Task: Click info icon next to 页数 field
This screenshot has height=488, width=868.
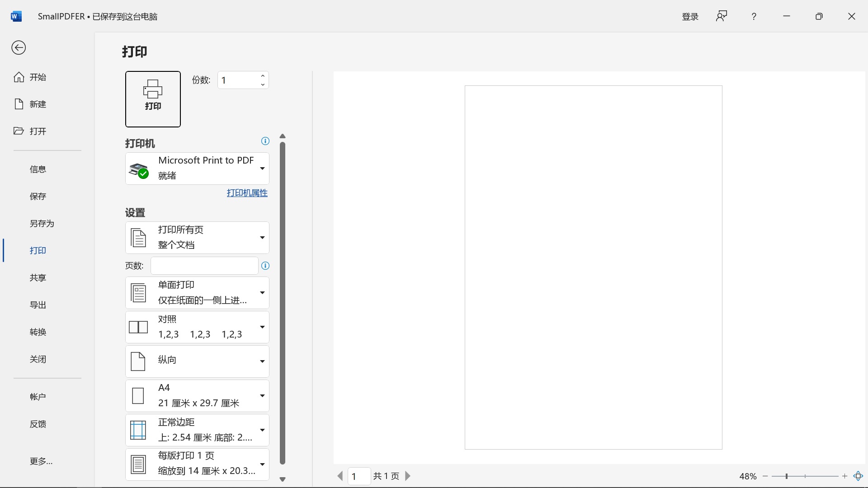Action: click(x=265, y=266)
